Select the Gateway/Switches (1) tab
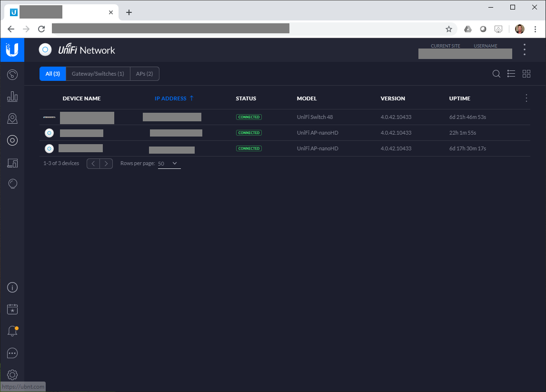Viewport: 546px width, 392px height. coord(98,74)
